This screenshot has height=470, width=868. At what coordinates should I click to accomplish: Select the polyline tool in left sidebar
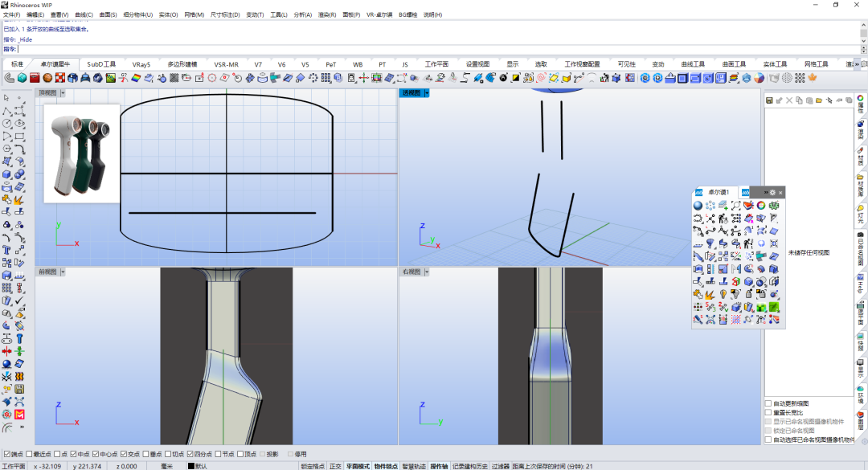(x=6, y=111)
